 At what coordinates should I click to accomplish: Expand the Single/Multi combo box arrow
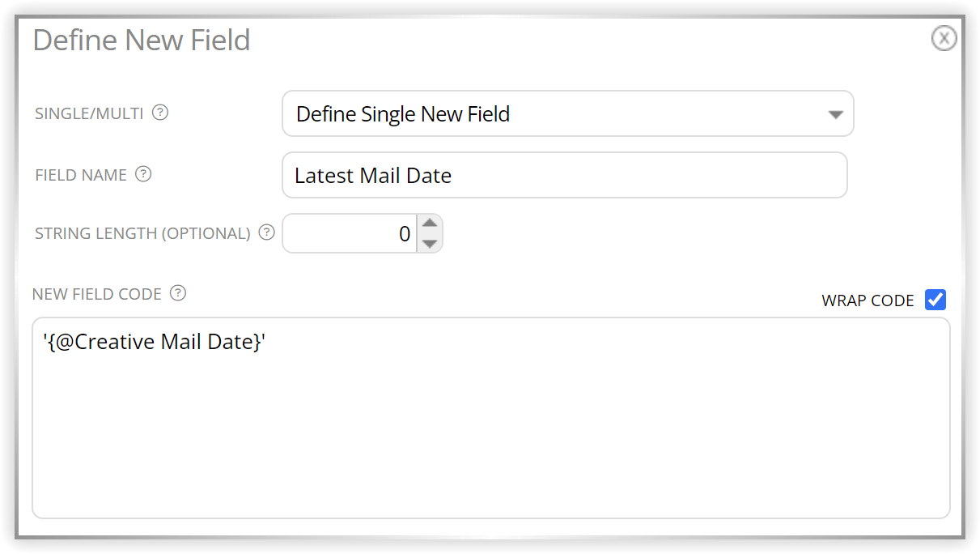[x=836, y=114]
